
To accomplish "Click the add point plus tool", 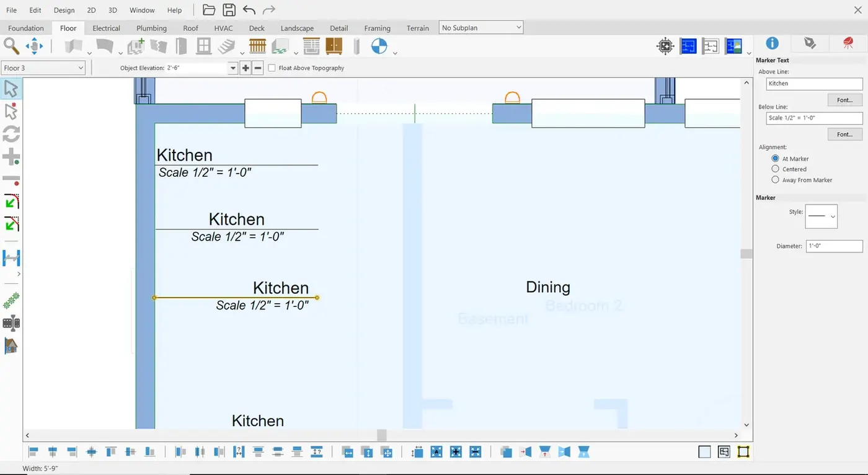I will point(11,157).
